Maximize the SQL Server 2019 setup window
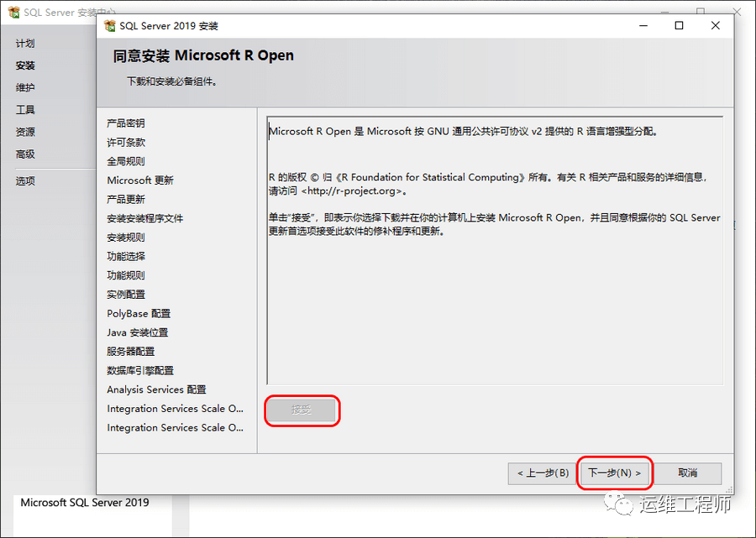This screenshot has height=538, width=756. pyautogui.click(x=679, y=25)
